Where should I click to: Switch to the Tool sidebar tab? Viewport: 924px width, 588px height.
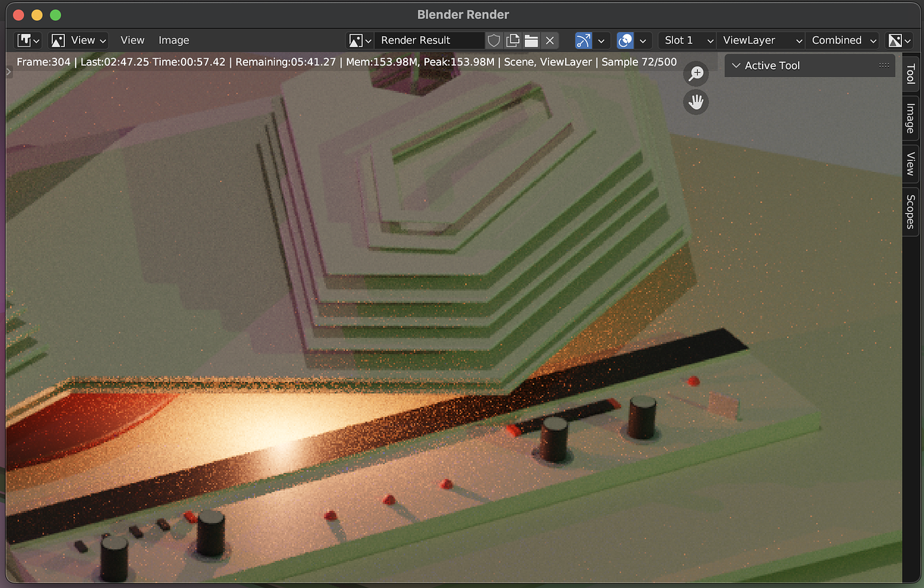pos(910,74)
